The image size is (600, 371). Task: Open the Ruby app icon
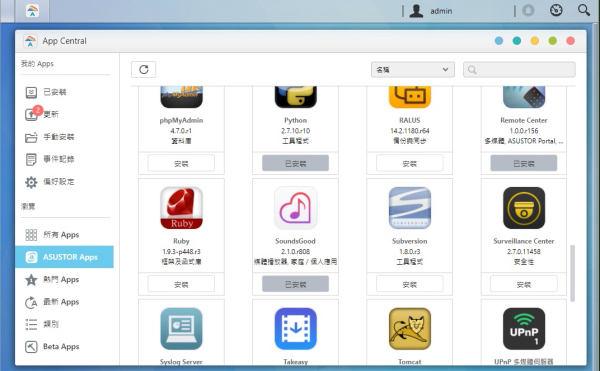181,208
